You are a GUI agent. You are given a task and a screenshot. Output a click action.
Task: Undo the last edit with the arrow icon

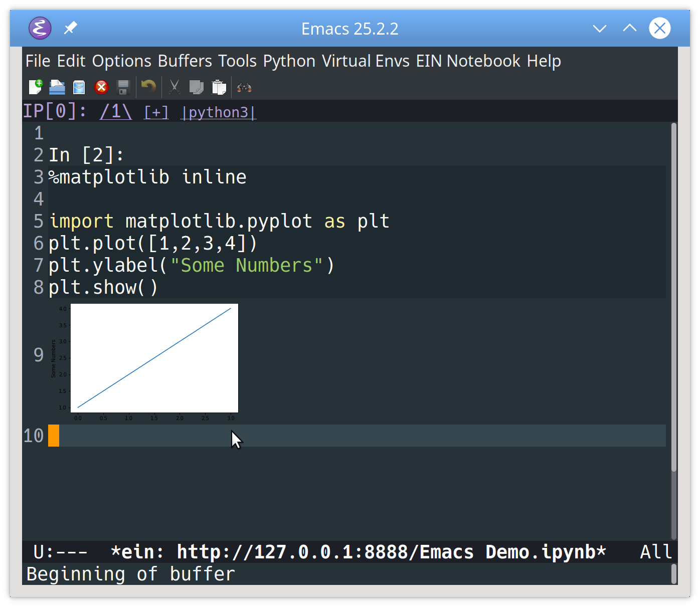[x=148, y=87]
